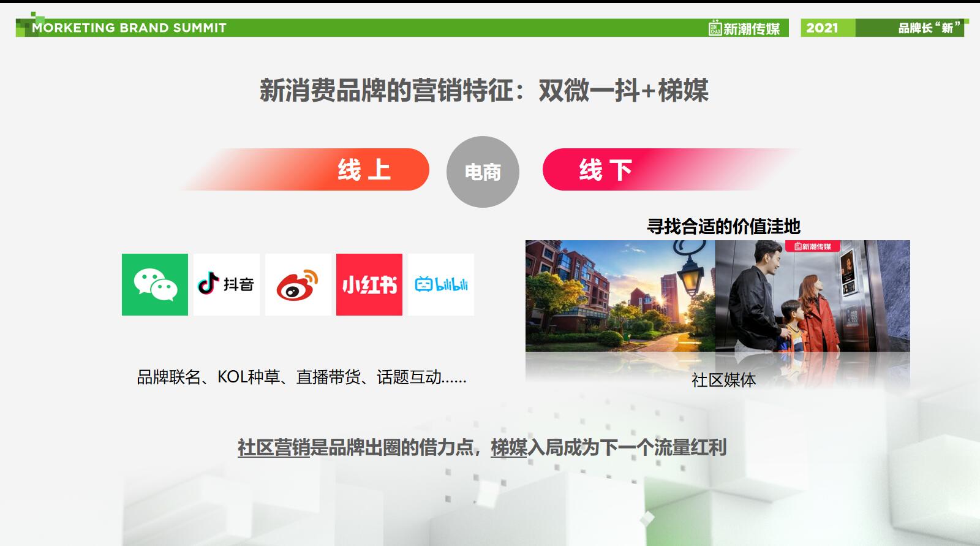Screen dimensions: 980x546
Task: Click the residential community photo
Action: coord(620,296)
